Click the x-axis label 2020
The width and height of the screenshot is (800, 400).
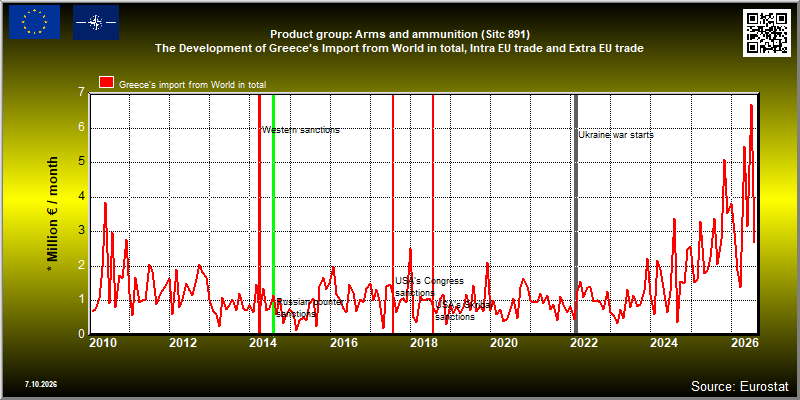pos(503,343)
